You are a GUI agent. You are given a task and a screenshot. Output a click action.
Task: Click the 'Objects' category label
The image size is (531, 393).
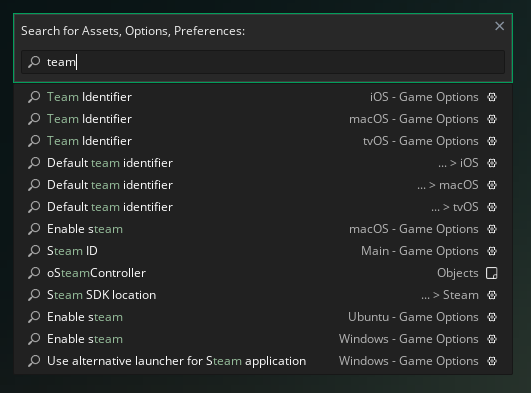(458, 273)
